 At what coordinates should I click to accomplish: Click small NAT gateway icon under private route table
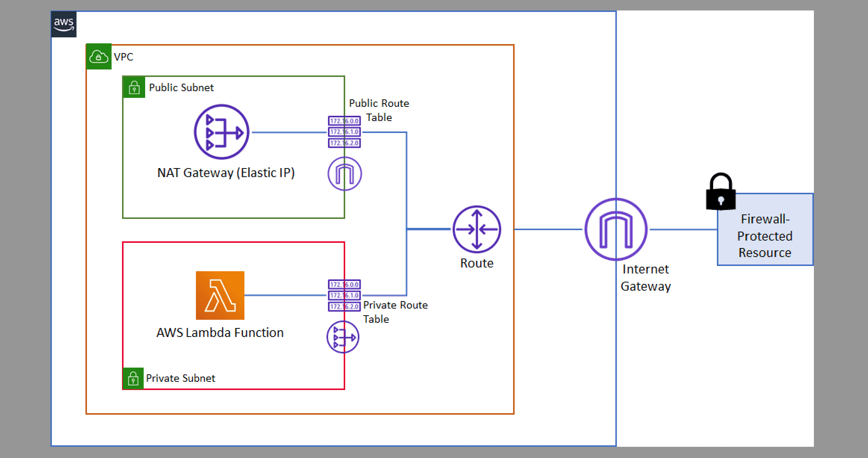[x=343, y=337]
